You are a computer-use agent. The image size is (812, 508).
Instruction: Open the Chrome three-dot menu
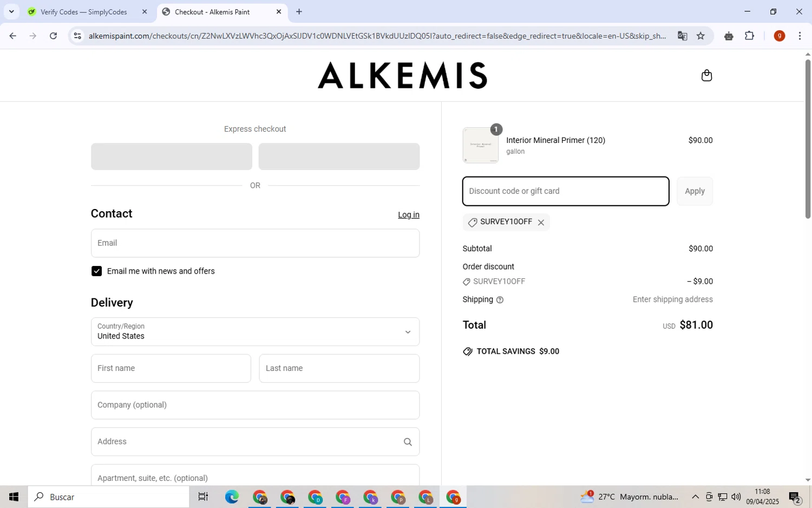pyautogui.click(x=800, y=36)
